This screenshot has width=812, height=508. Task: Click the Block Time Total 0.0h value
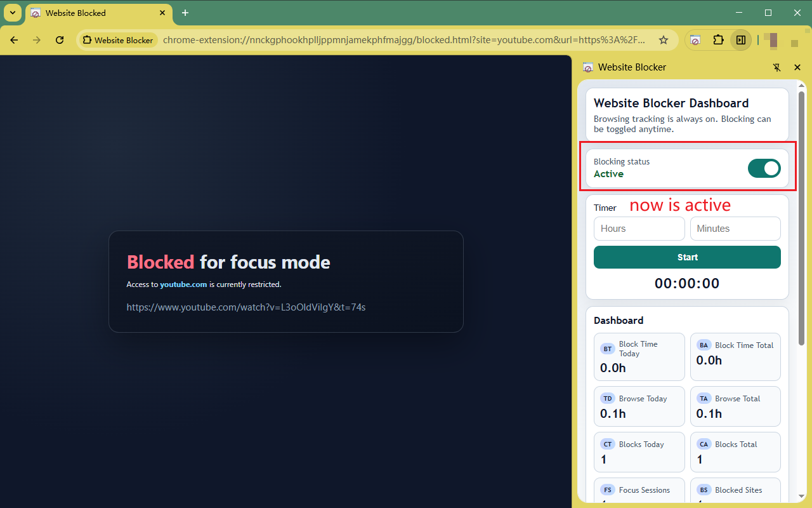tap(709, 361)
